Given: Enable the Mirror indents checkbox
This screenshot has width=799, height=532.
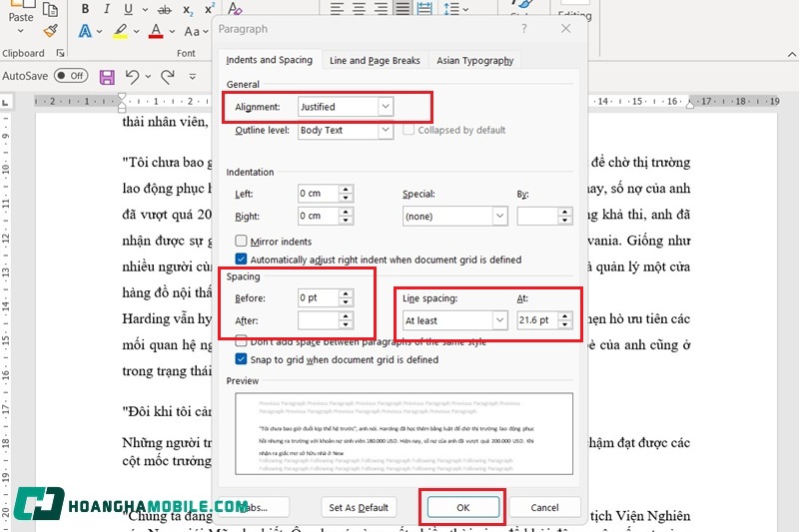Looking at the screenshot, I should point(241,242).
